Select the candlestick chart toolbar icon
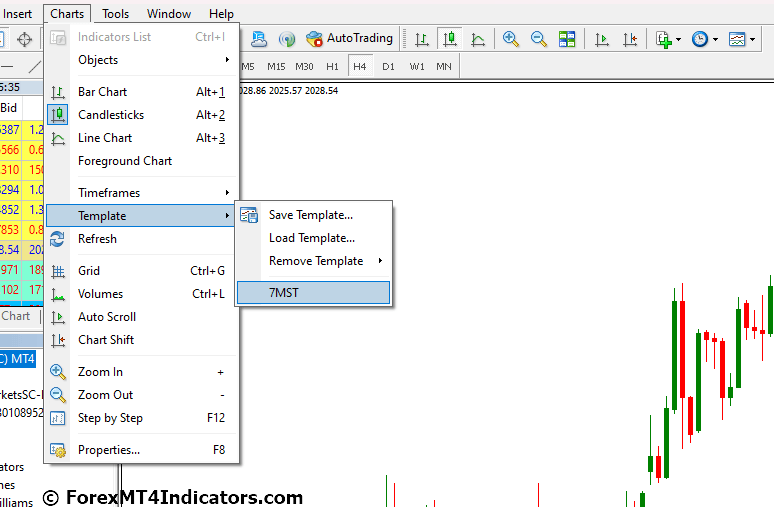774x507 pixels. 450,39
